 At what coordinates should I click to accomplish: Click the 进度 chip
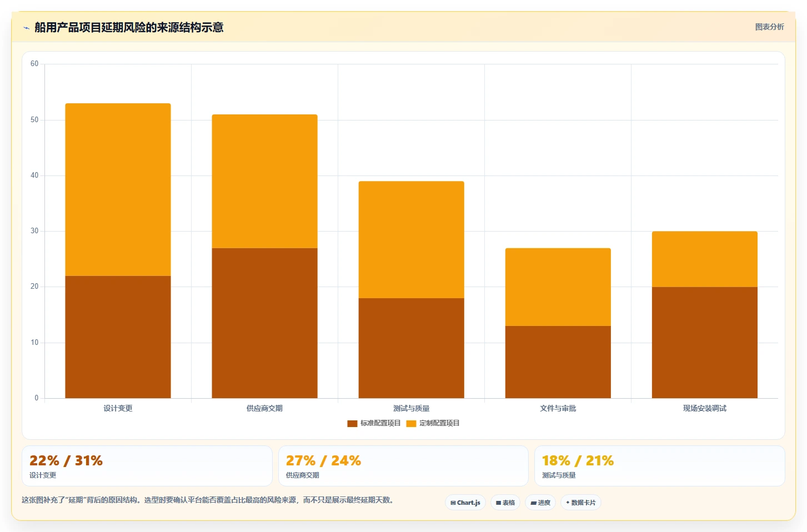[x=540, y=503]
